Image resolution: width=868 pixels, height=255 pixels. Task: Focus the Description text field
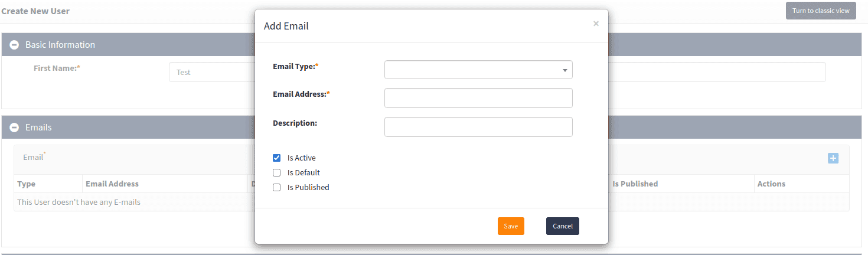pos(478,127)
